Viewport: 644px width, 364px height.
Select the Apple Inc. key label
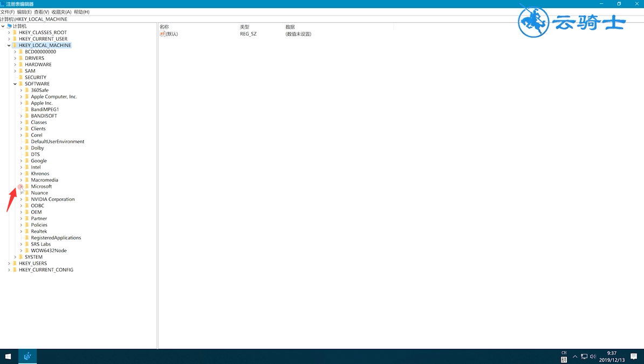tap(42, 103)
